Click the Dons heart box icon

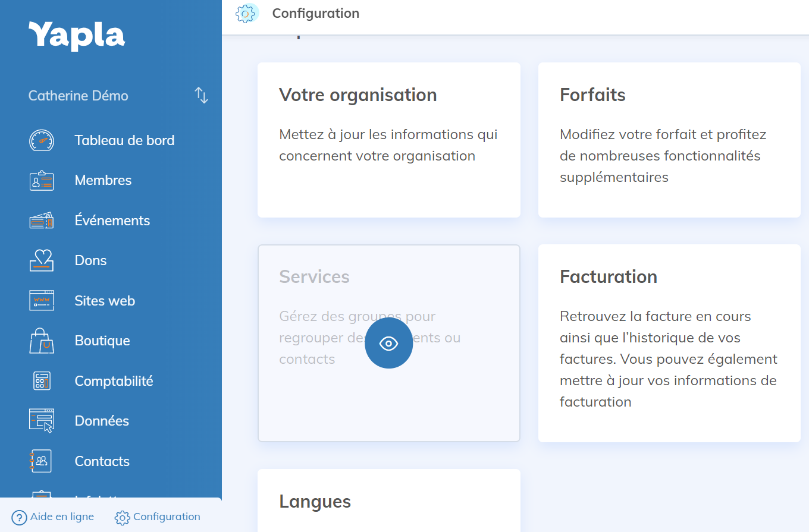click(42, 260)
